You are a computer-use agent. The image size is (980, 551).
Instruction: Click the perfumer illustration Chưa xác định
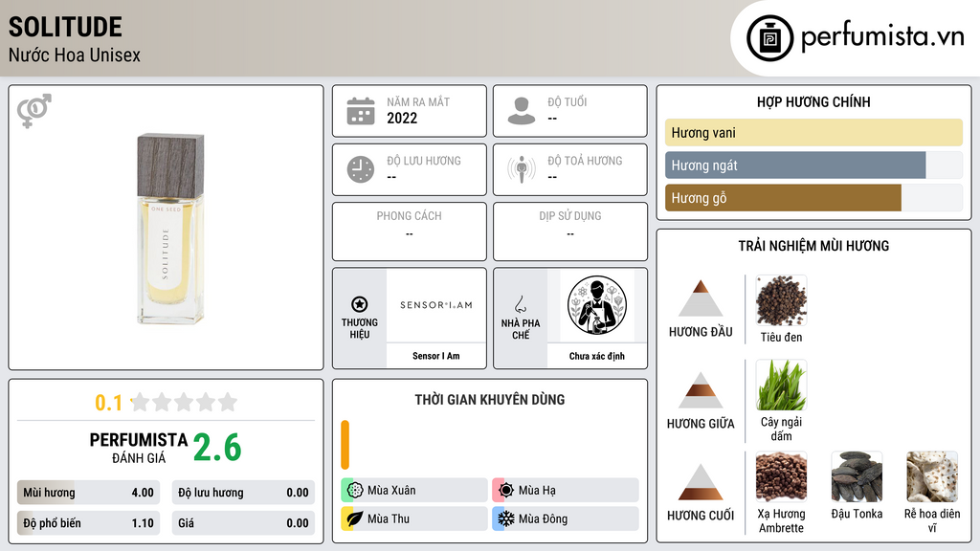coord(597,305)
